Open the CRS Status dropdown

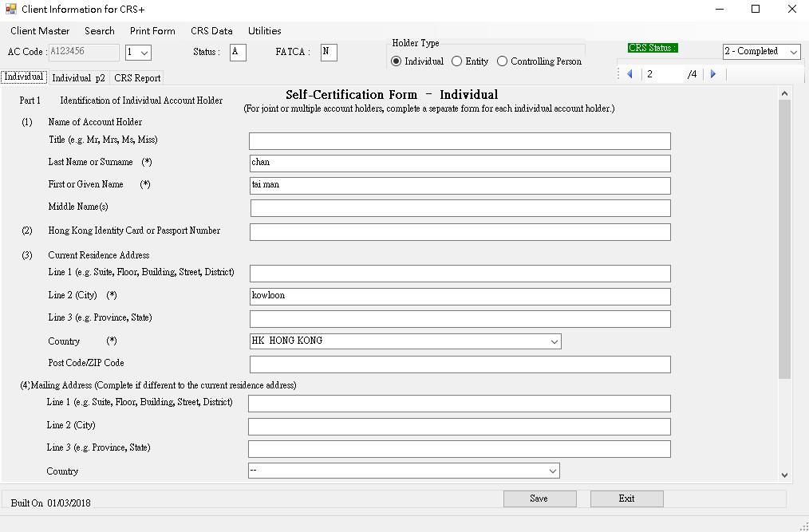click(794, 52)
